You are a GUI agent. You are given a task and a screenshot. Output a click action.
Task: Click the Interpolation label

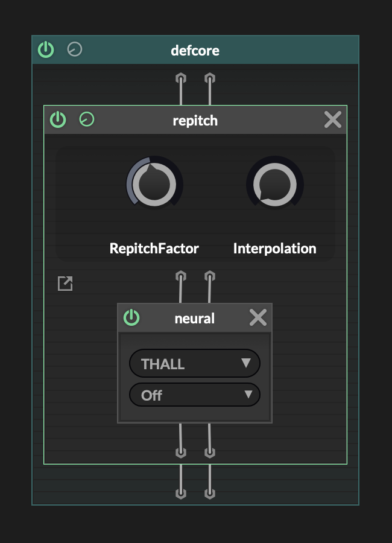[274, 249]
